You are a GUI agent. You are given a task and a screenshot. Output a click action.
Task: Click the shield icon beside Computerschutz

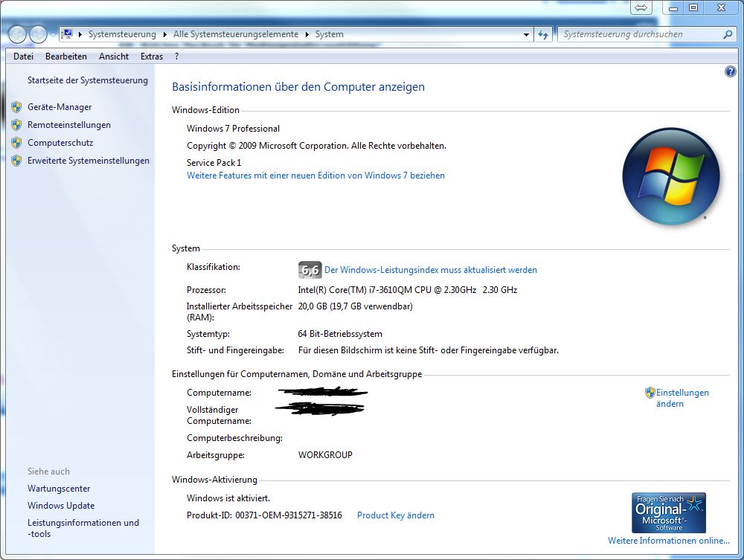pyautogui.click(x=16, y=143)
